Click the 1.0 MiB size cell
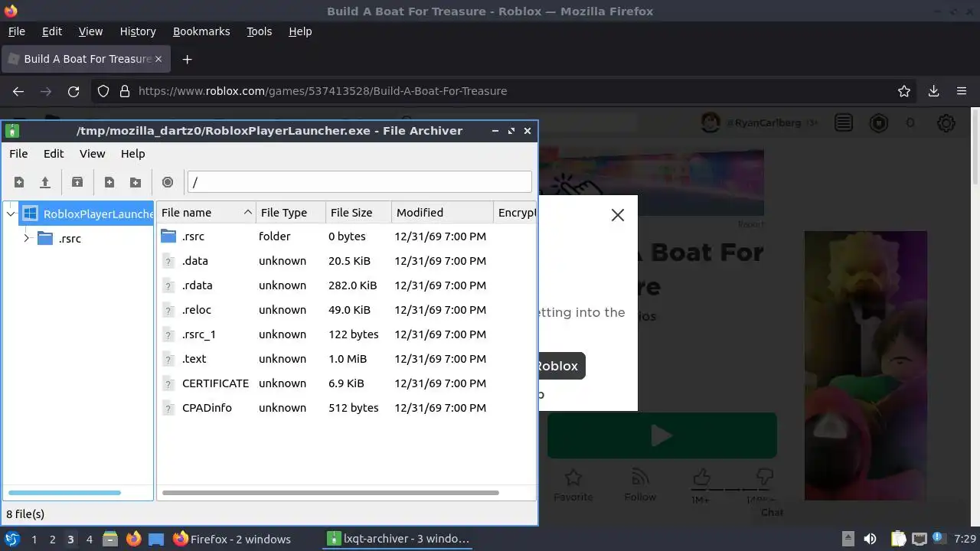This screenshot has width=980, height=551. pyautogui.click(x=348, y=359)
